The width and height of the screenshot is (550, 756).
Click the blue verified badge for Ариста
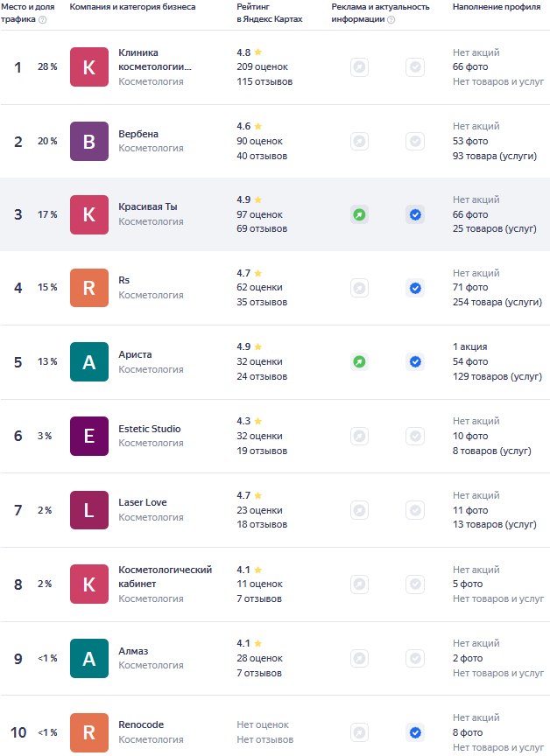click(415, 361)
